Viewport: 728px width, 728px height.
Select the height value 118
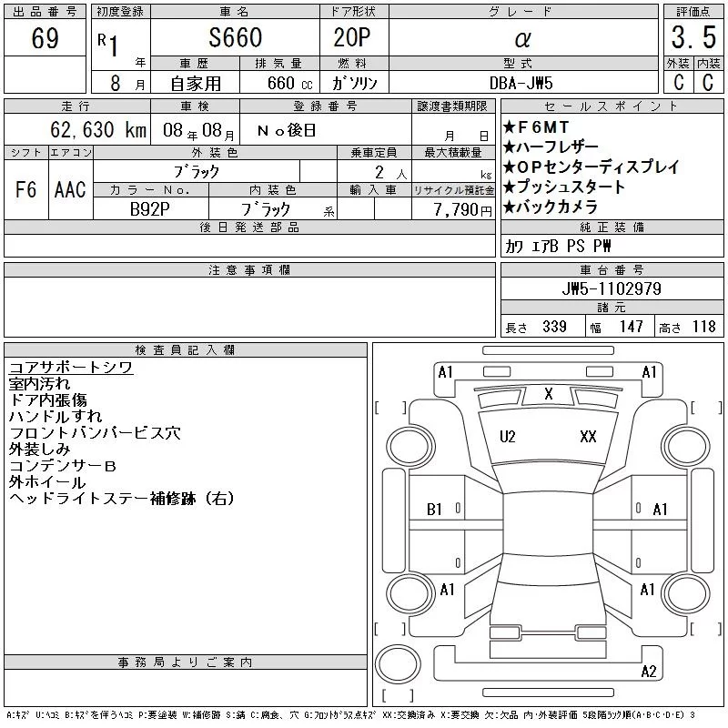tap(703, 327)
